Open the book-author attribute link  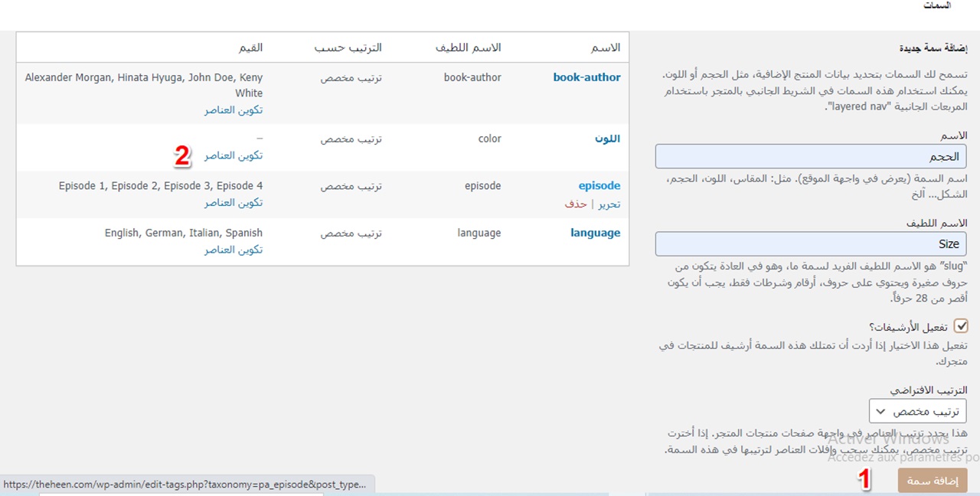586,77
